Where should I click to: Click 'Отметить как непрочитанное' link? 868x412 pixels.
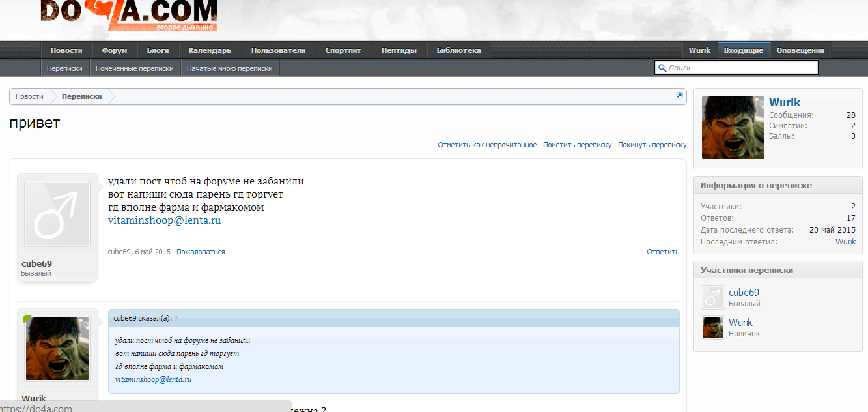pos(487,145)
